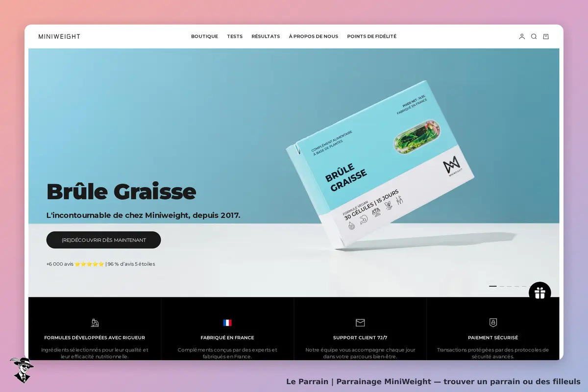
Task: Open the search magnifier icon
Action: 534,36
